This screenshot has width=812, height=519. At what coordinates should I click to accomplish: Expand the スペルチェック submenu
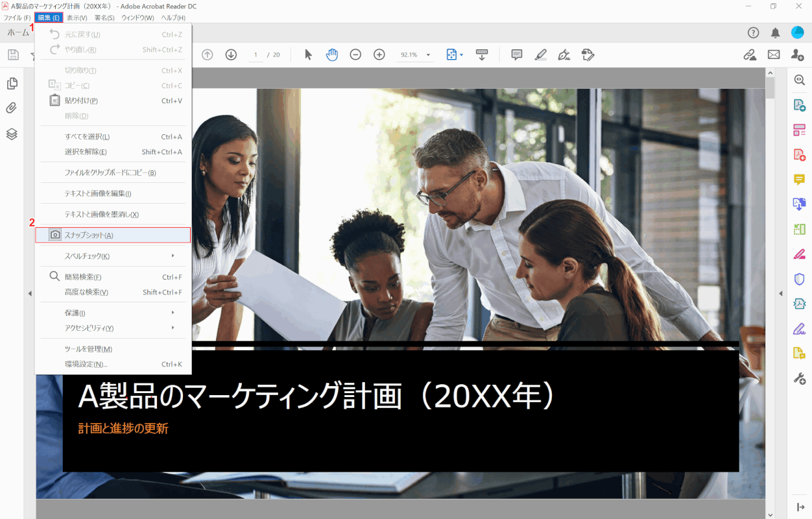113,256
